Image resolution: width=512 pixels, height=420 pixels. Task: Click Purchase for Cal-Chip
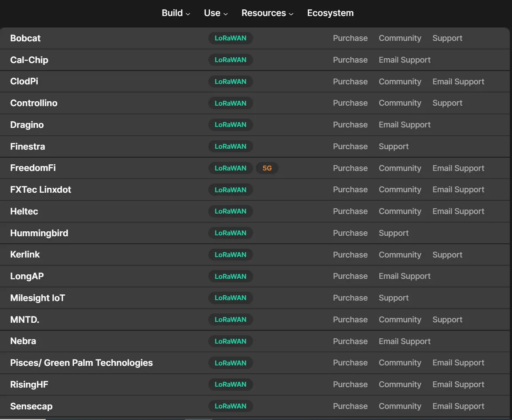pos(350,60)
